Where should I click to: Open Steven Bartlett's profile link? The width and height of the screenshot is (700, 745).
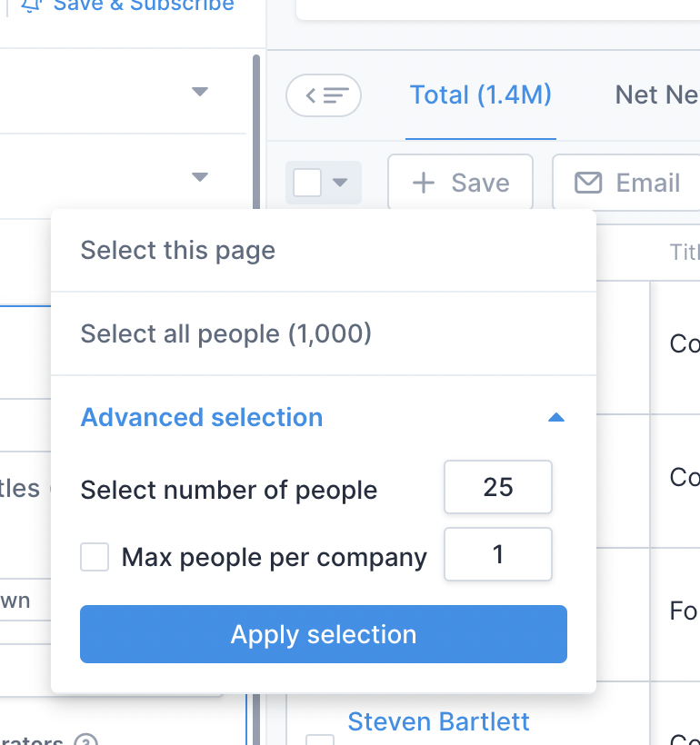click(x=438, y=721)
